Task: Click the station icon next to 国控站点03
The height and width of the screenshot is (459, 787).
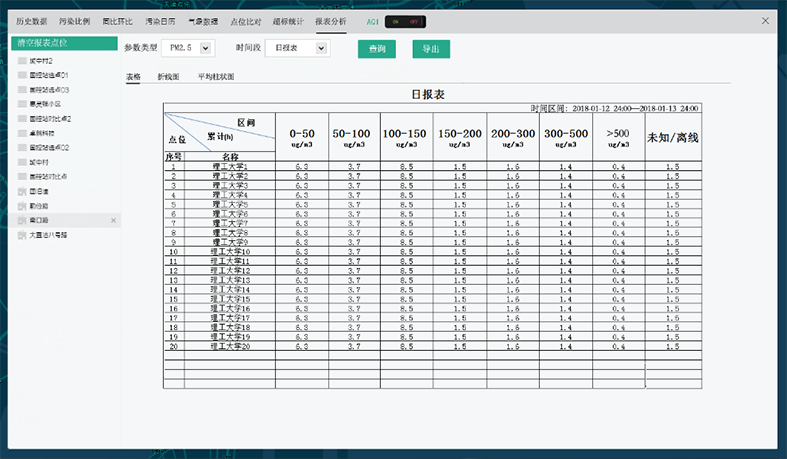Action: 22,89
